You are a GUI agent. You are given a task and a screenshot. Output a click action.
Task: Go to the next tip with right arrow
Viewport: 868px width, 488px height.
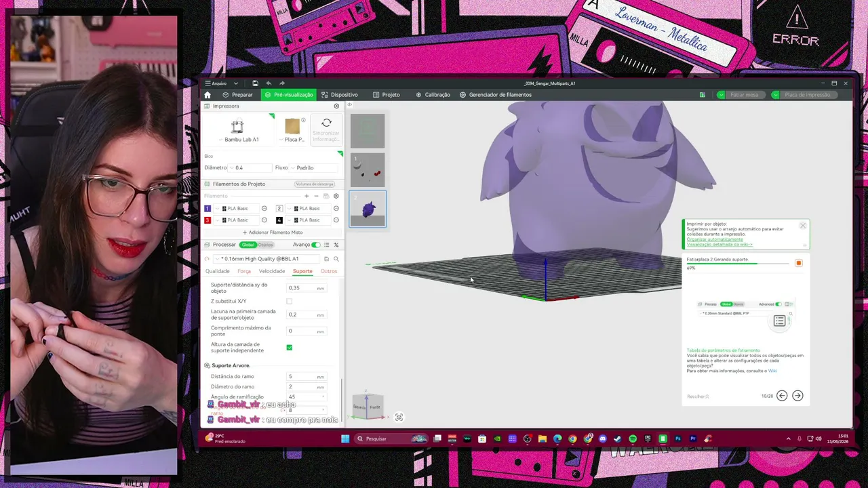coord(797,396)
